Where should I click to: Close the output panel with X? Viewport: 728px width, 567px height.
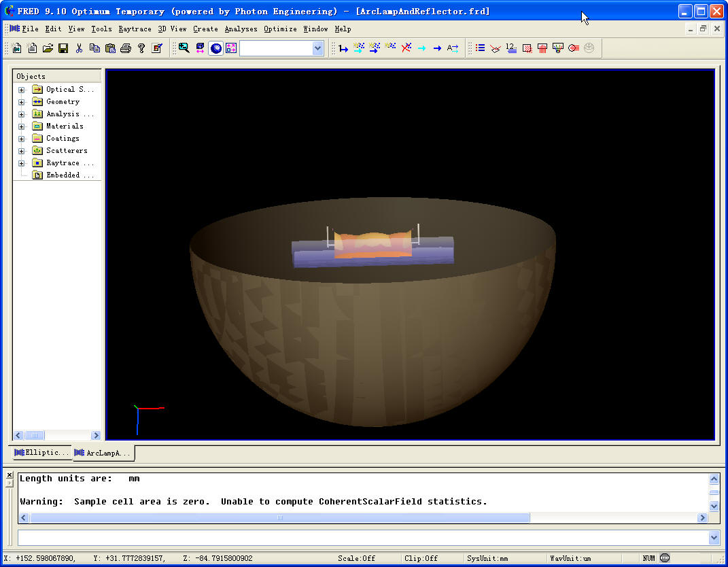(x=10, y=475)
